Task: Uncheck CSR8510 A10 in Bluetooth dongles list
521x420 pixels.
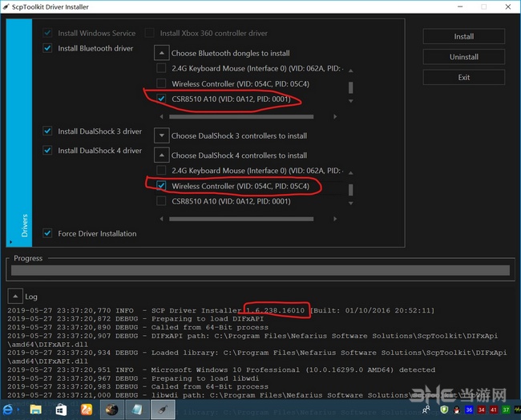Action: coord(161,99)
